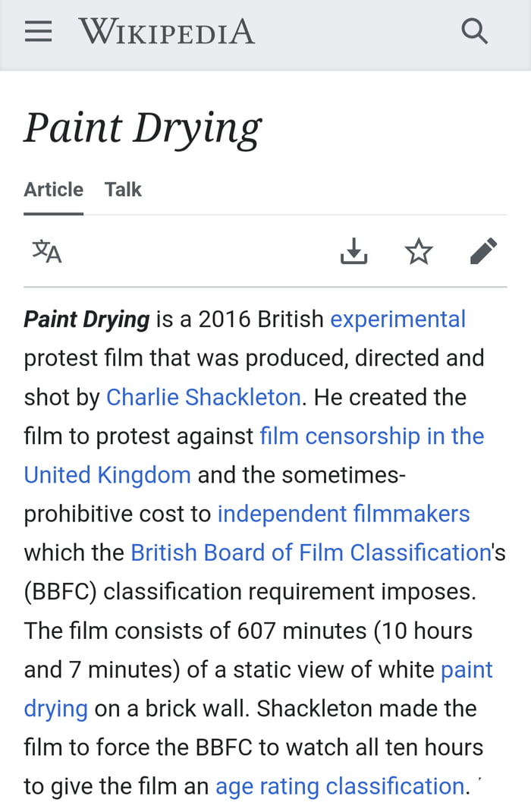Screen dimensions: 531x812
Task: Add page to watchlist with star
Action: pos(419,251)
